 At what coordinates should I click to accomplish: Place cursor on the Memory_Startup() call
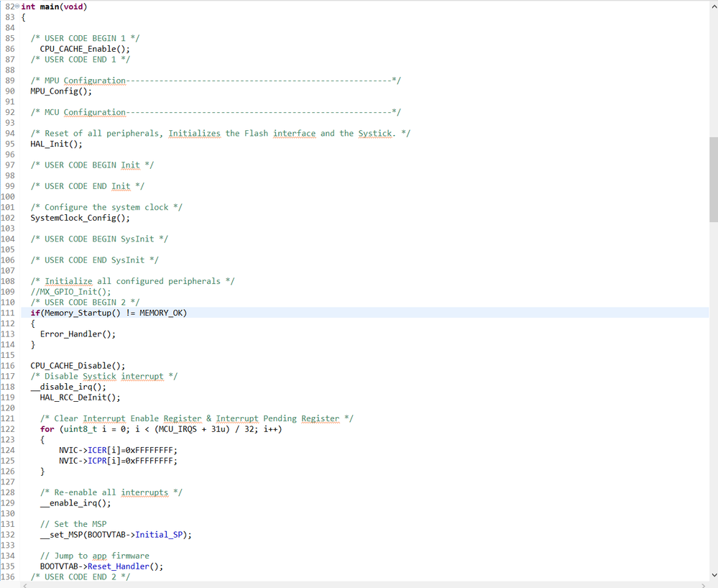point(72,312)
